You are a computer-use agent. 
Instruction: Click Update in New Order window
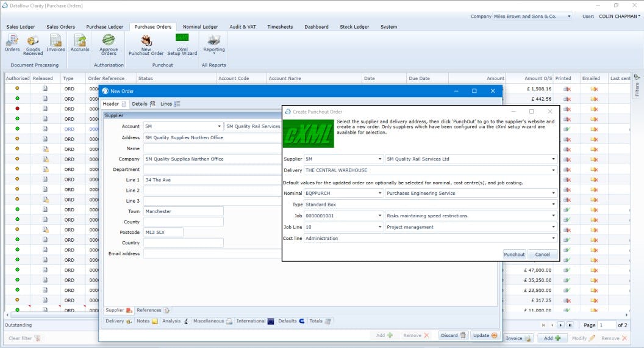tap(485, 335)
